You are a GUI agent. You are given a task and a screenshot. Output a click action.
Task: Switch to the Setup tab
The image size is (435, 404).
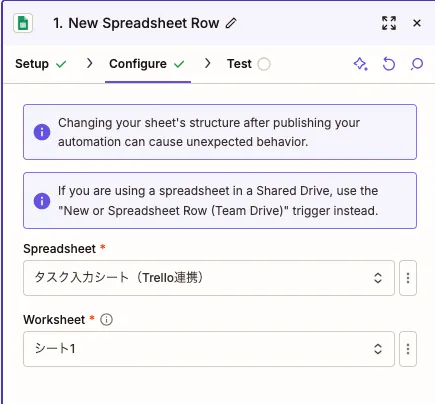[41, 64]
